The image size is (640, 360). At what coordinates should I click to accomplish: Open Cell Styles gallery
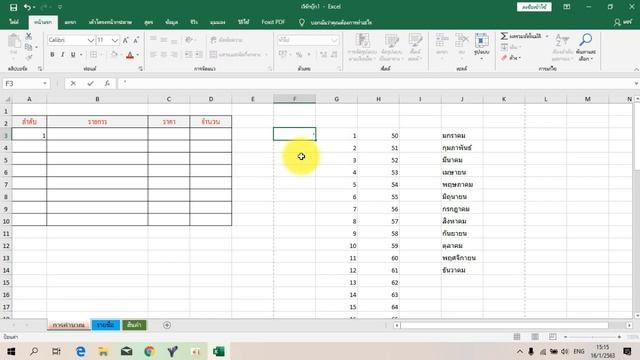pyautogui.click(x=415, y=47)
